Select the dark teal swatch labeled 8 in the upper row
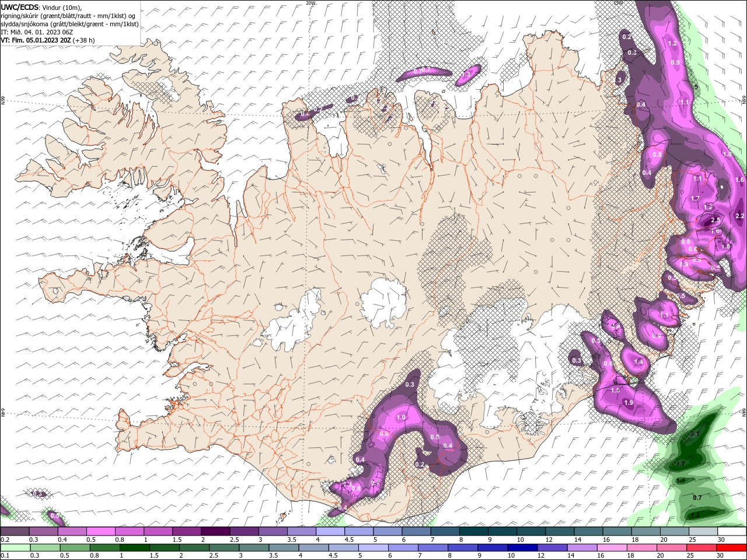747x560 pixels. coord(473,531)
